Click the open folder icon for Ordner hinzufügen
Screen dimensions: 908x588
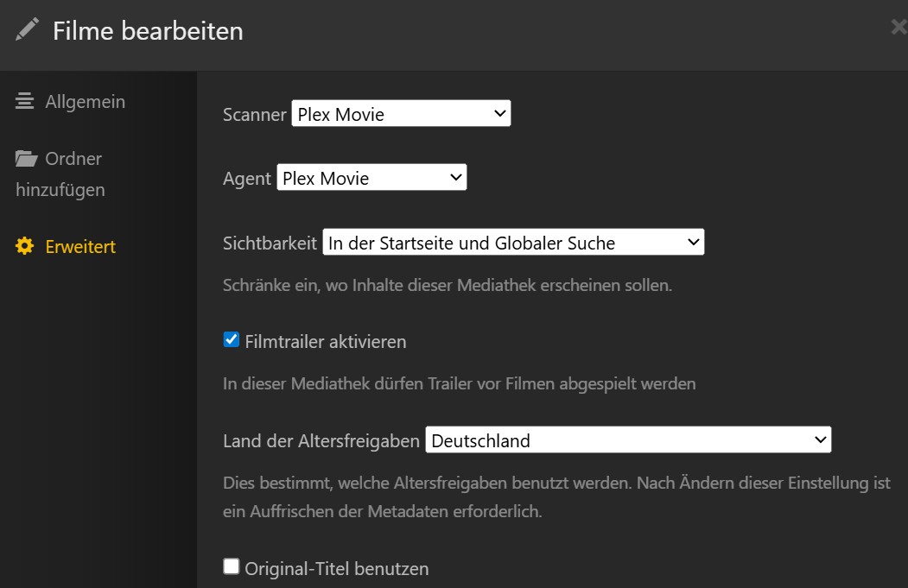point(26,158)
